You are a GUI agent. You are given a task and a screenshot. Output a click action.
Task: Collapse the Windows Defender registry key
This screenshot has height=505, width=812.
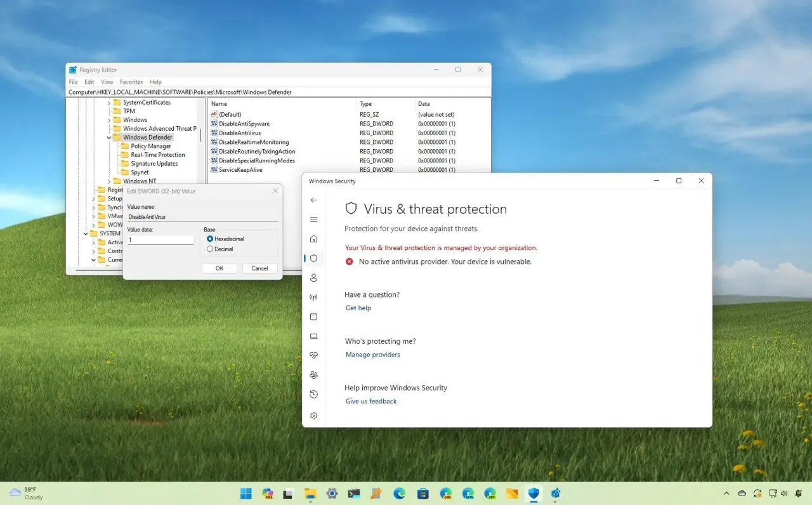click(x=108, y=137)
